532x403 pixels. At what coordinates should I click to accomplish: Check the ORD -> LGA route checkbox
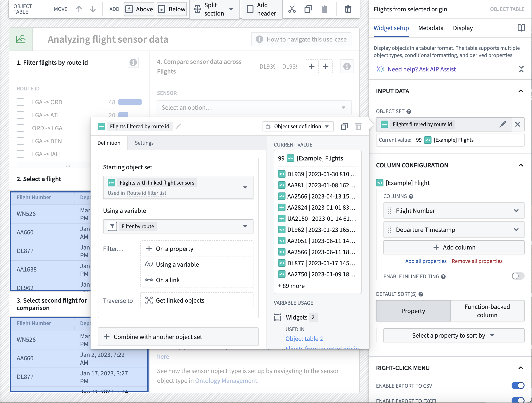pos(20,128)
